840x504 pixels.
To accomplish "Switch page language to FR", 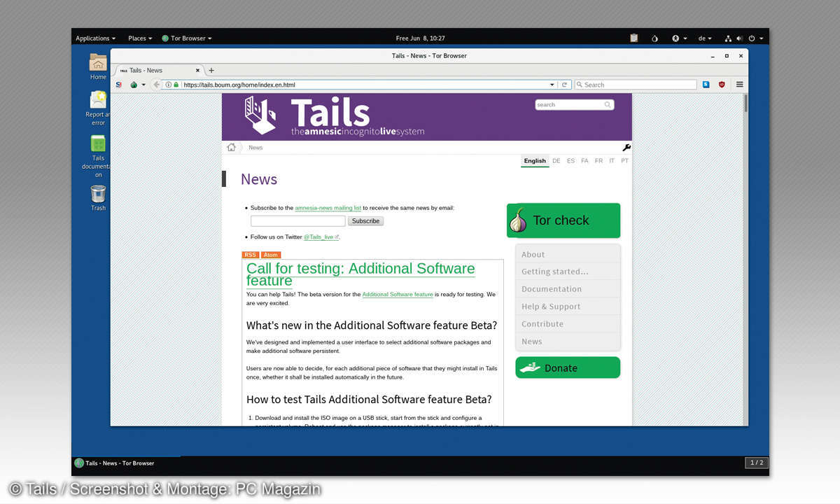I will [x=598, y=160].
